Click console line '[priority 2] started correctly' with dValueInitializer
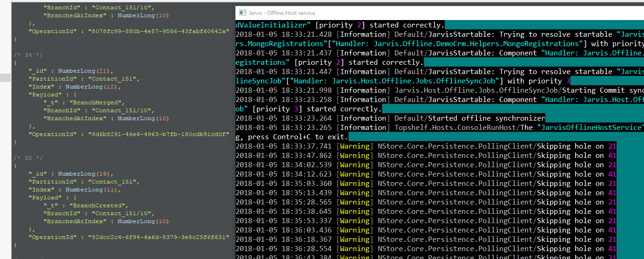This screenshot has height=259, width=644. (340, 25)
